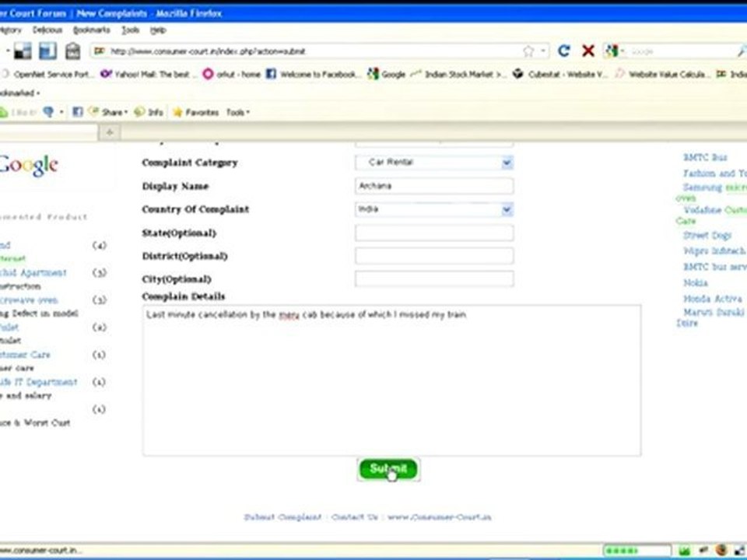The image size is (747, 560).
Task: Open the Share dropdown in toolbar
Action: (x=109, y=112)
